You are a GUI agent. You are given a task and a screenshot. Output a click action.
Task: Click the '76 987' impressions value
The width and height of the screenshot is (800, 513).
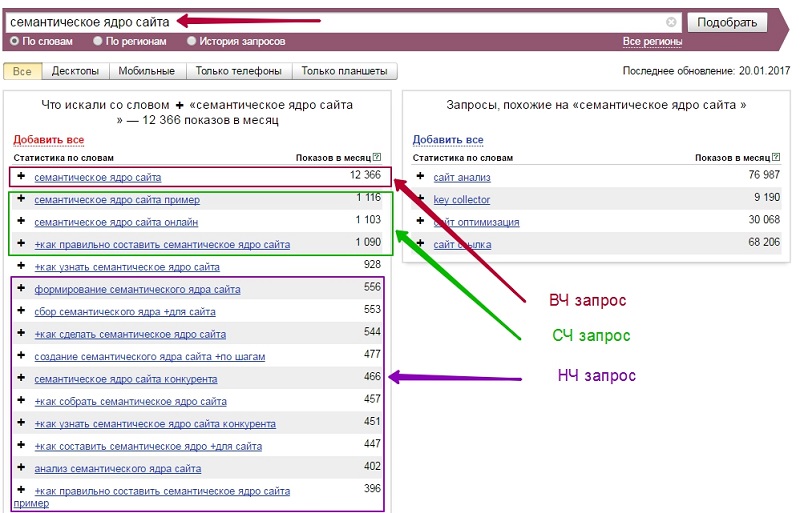(764, 175)
